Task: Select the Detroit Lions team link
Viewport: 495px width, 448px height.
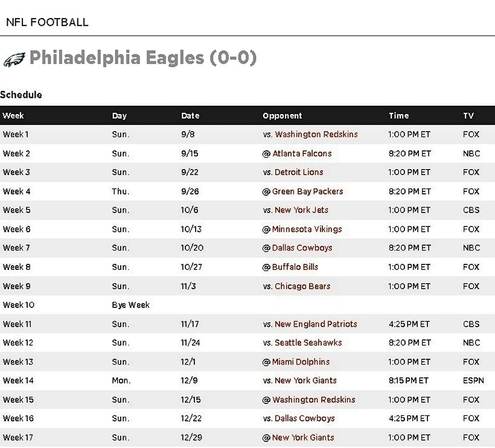Action: 299,172
